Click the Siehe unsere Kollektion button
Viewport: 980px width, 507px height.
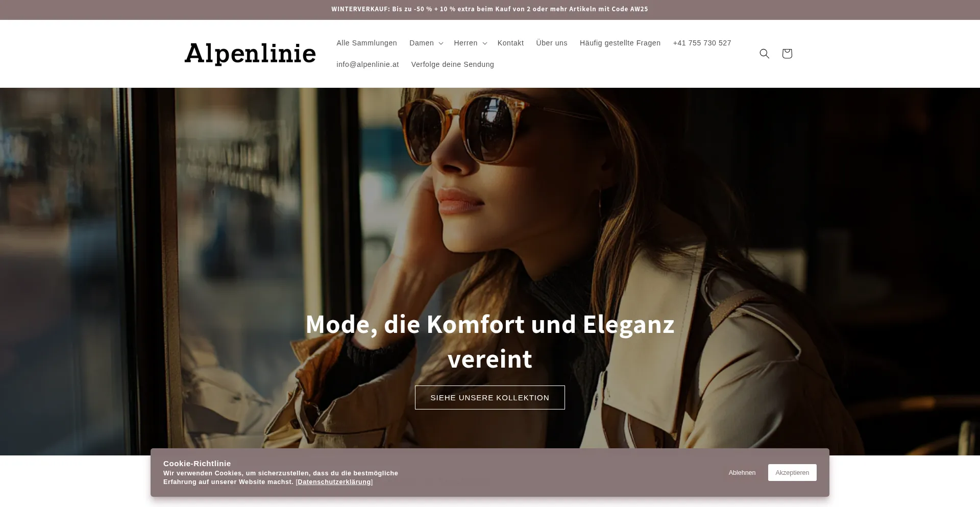coord(490,397)
